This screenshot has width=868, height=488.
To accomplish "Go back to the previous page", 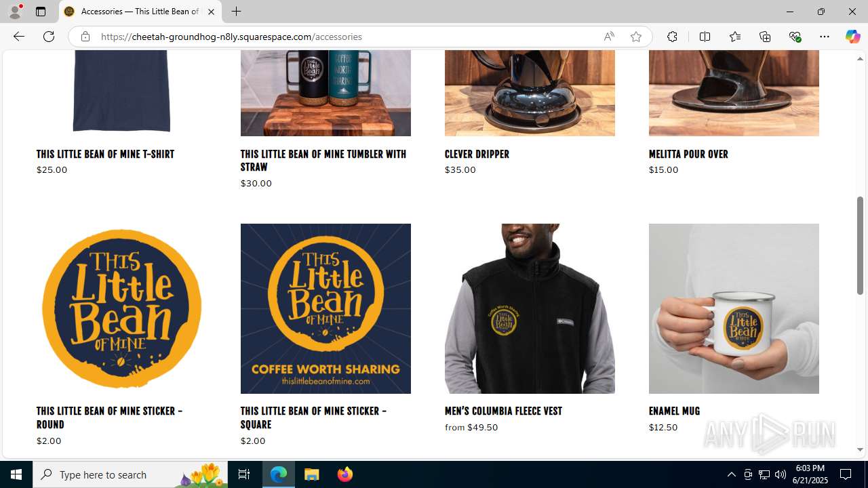I will (x=18, y=37).
